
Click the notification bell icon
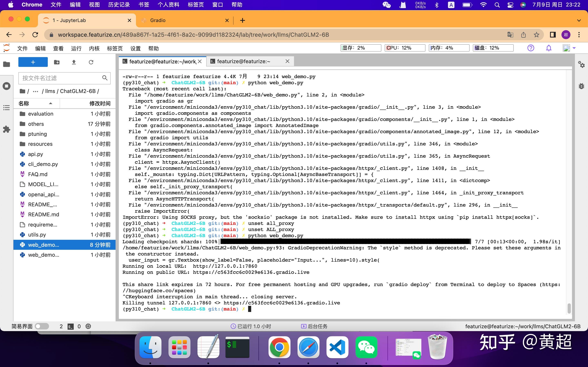pyautogui.click(x=549, y=48)
